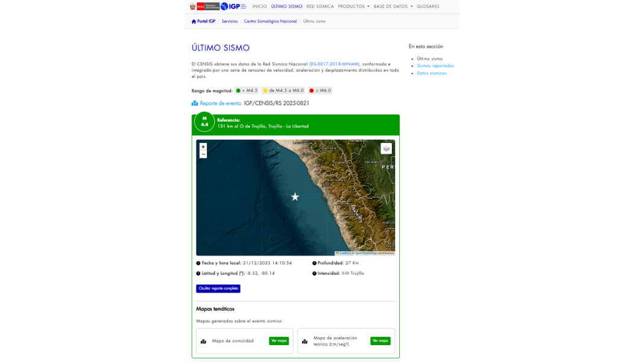Click Ver mapa for Mapa de sismicidad

279,341
